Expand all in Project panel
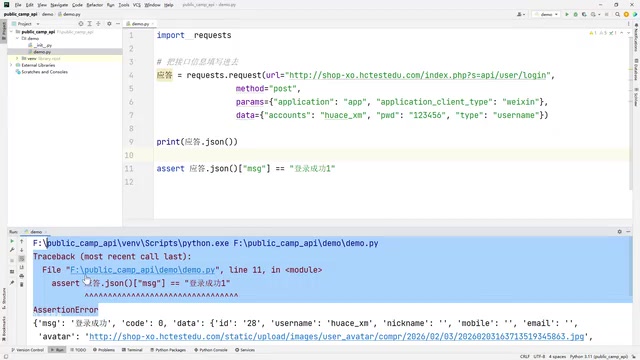Image resolution: width=640 pixels, height=360 pixels. point(89,24)
